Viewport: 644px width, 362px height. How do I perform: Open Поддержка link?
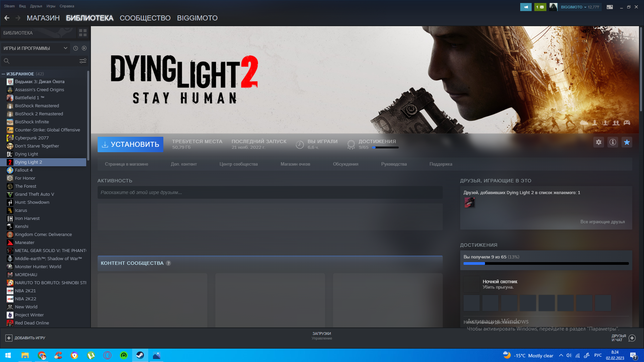click(x=441, y=164)
